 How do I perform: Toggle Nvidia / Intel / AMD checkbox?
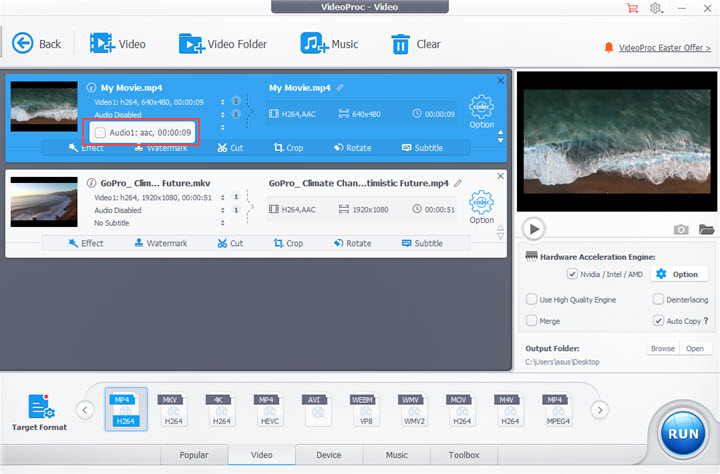tap(572, 274)
